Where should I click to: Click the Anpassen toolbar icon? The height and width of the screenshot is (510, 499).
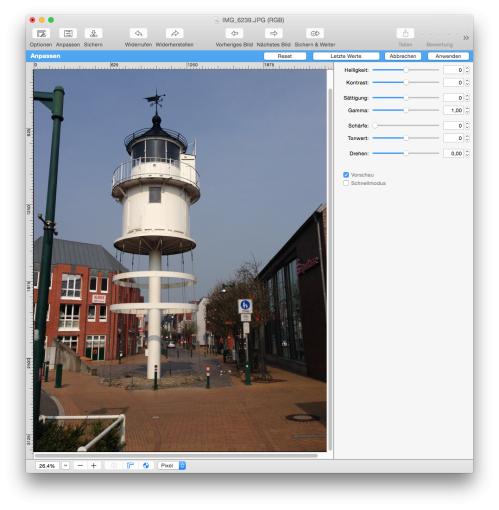68,33
